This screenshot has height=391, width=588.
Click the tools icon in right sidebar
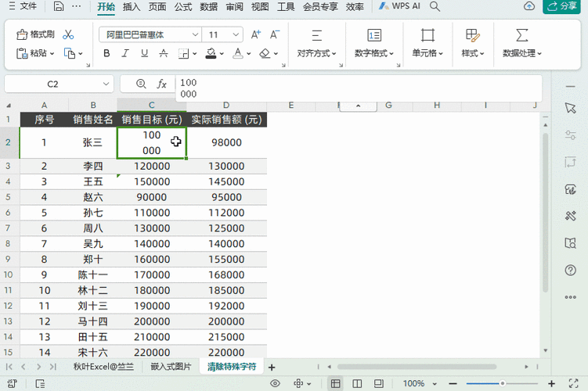click(570, 216)
